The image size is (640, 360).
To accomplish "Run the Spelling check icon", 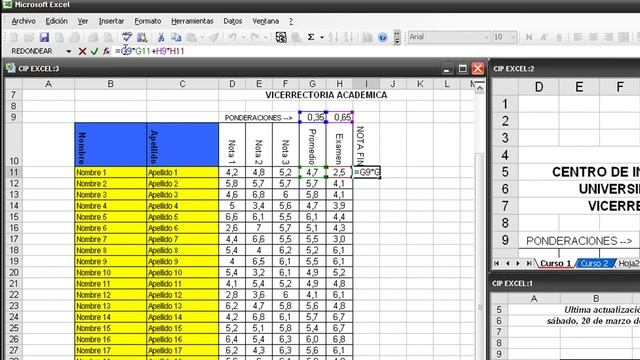I will 127,37.
